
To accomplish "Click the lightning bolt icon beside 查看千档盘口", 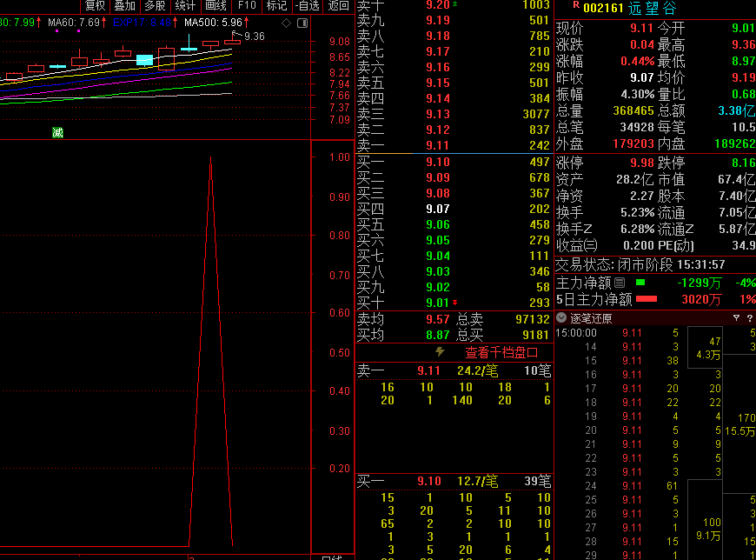I will [x=440, y=352].
